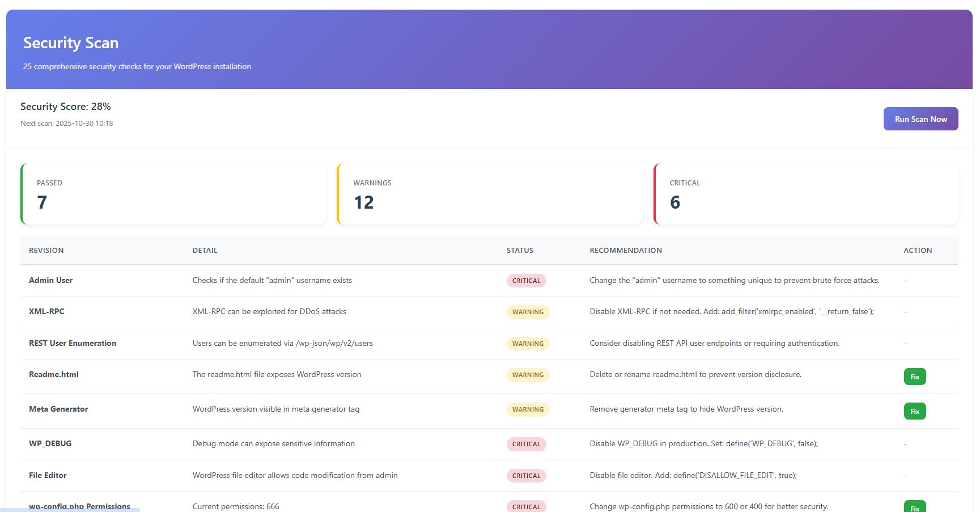Click the Admin User row title
Screen dimensions: 980x512
(51, 280)
